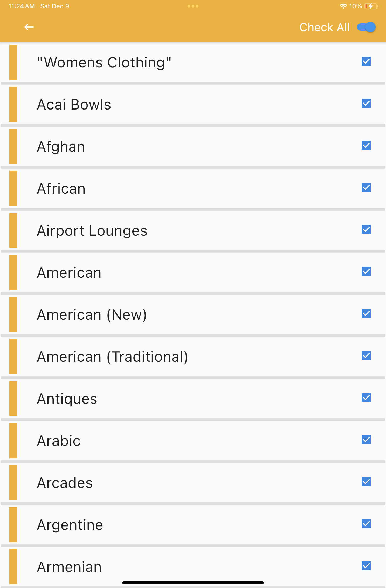Go back using the arrow icon
Image resolution: width=386 pixels, height=588 pixels.
29,27
